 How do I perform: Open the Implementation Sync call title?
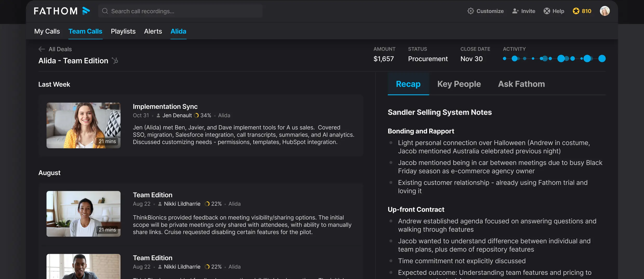[x=165, y=107]
